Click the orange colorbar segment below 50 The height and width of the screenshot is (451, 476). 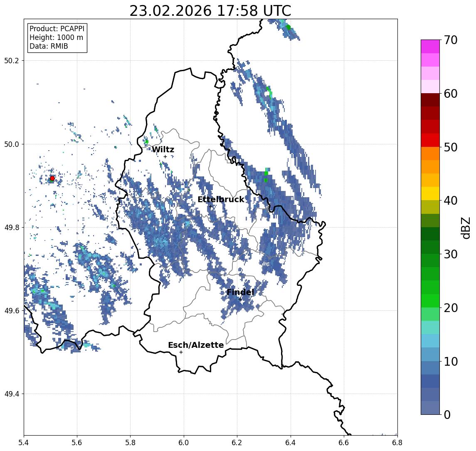tap(430, 154)
